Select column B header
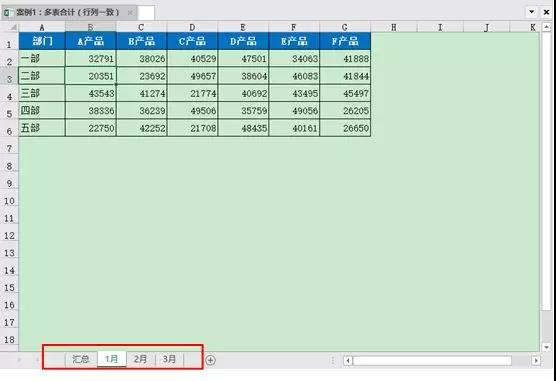556x381 pixels. point(91,27)
